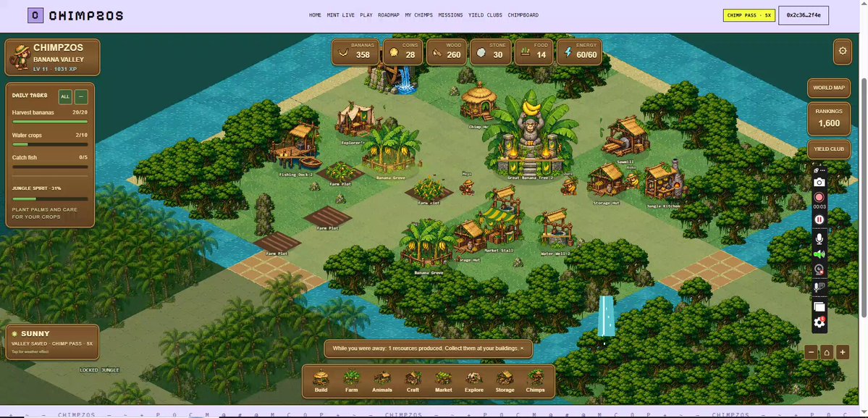The image size is (868, 418).
Task: Open recorder settings gear with red badge
Action: point(819,323)
